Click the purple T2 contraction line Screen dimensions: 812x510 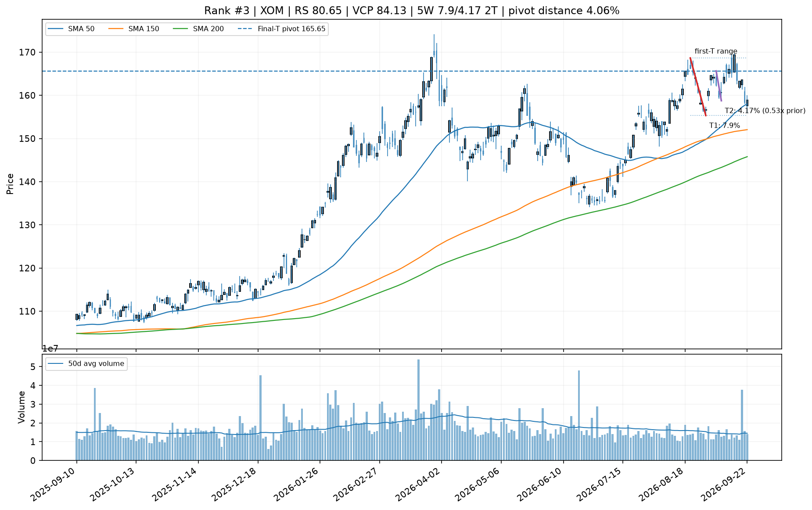click(719, 86)
